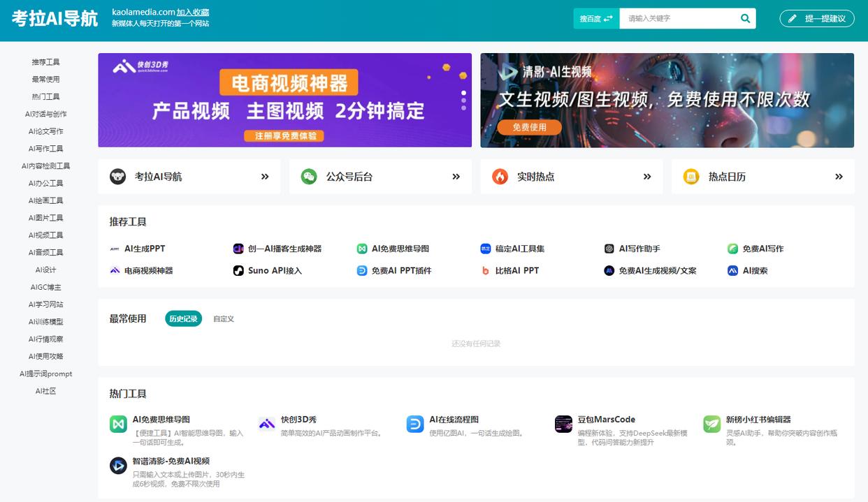Click the AI写作助手 icon

click(609, 249)
